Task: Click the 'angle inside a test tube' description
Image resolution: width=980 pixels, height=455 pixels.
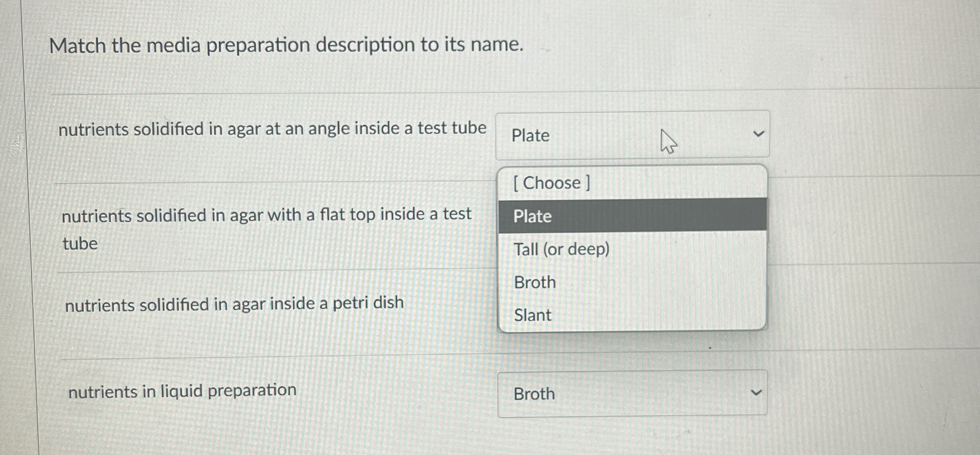Action: coord(272,129)
